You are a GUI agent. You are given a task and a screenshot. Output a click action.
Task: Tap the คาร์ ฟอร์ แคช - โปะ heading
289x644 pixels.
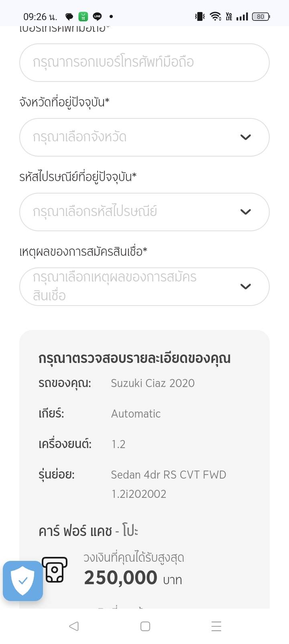(88, 531)
